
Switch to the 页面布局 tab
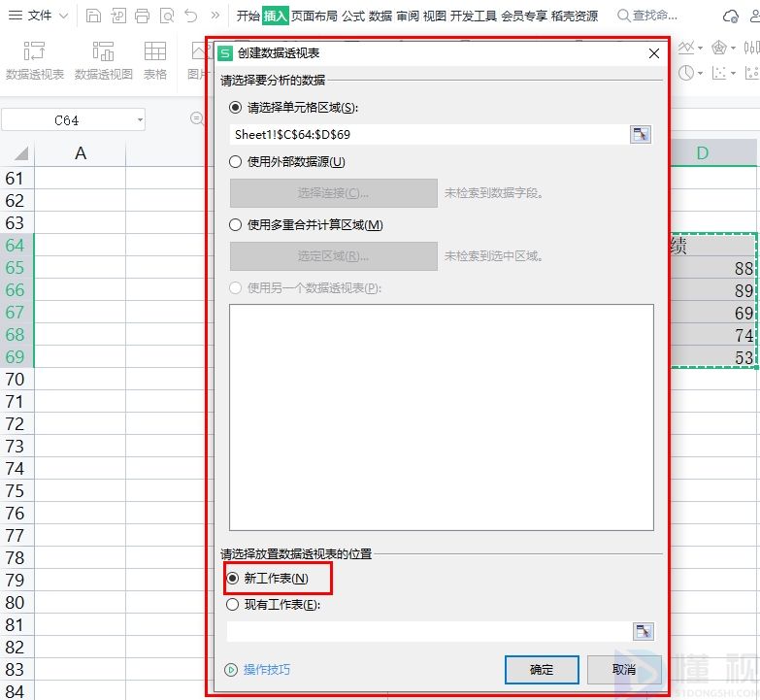click(x=314, y=16)
